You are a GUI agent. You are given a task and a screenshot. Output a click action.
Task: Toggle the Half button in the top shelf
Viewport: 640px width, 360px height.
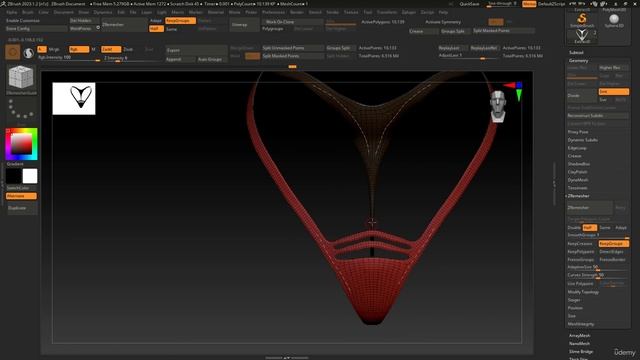point(156,29)
